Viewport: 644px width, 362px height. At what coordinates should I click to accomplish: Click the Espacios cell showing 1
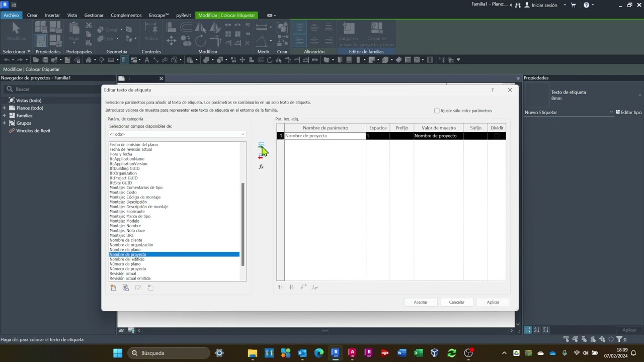pos(377,136)
